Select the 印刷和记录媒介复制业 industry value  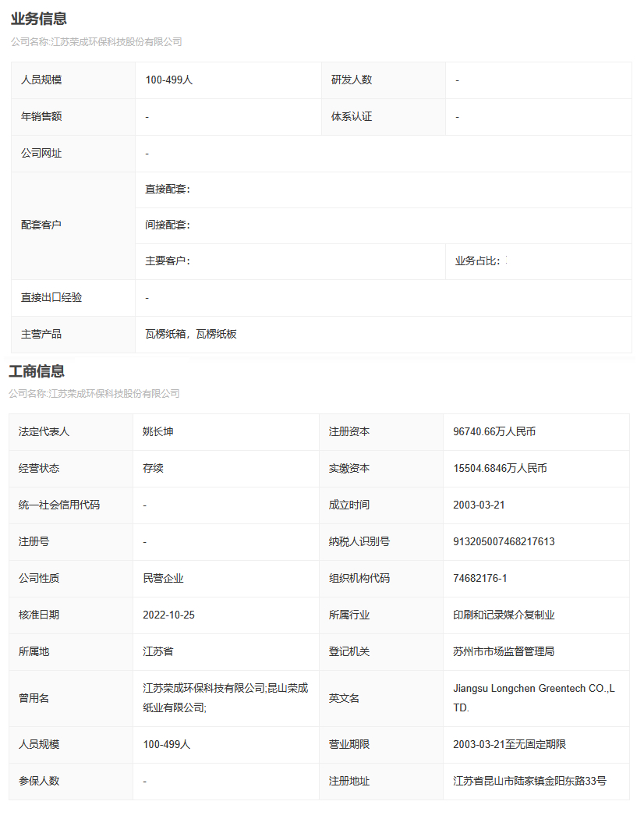[504, 615]
